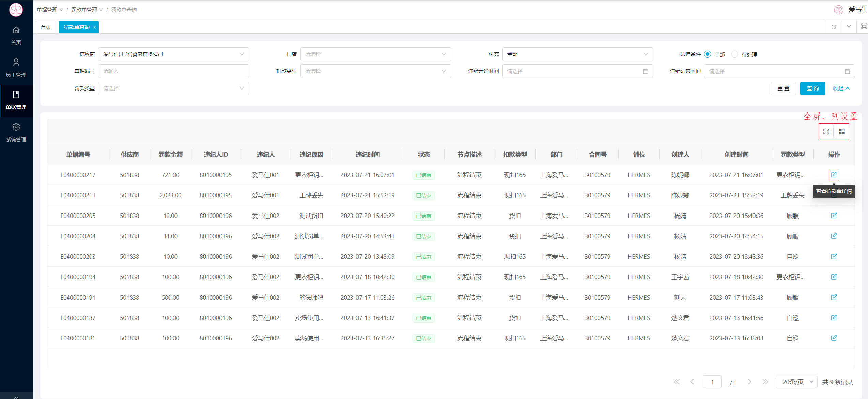Click the refresh icon in tab bar

(x=834, y=27)
